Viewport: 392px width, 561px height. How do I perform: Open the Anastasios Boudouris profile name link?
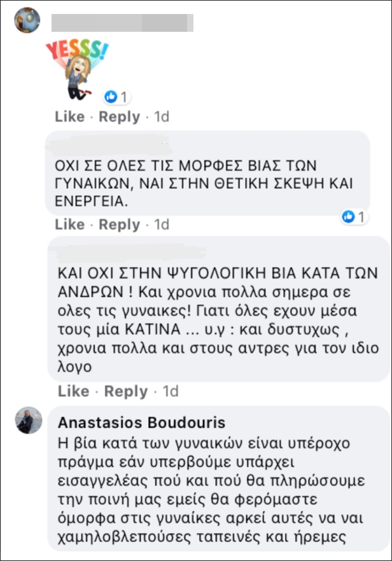[141, 423]
